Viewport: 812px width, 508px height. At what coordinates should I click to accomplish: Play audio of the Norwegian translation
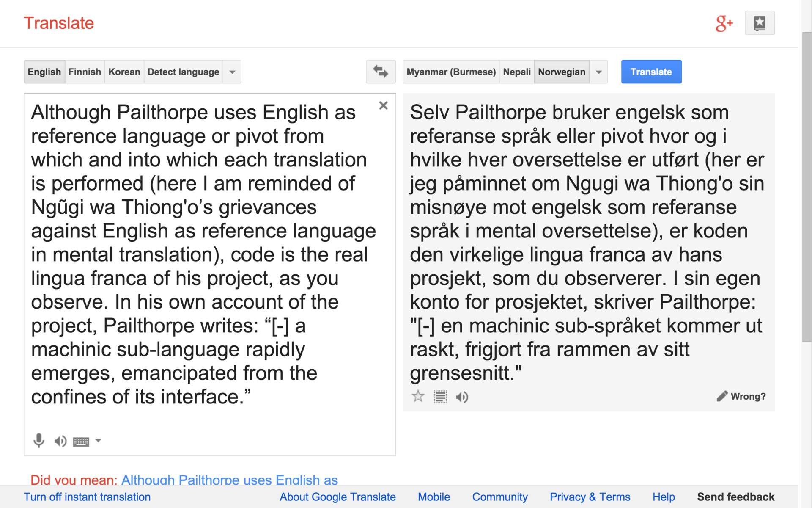(x=462, y=397)
